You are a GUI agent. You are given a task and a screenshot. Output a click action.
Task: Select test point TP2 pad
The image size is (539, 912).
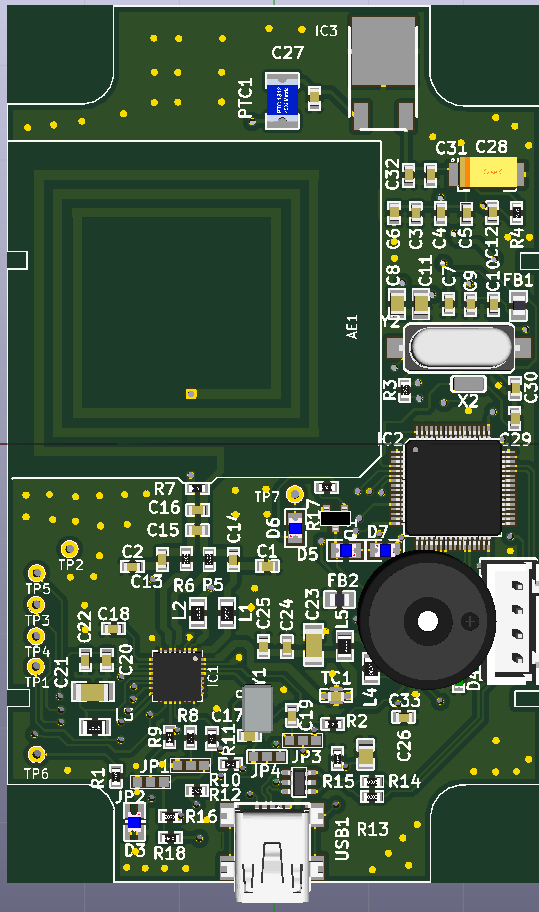pos(70,548)
